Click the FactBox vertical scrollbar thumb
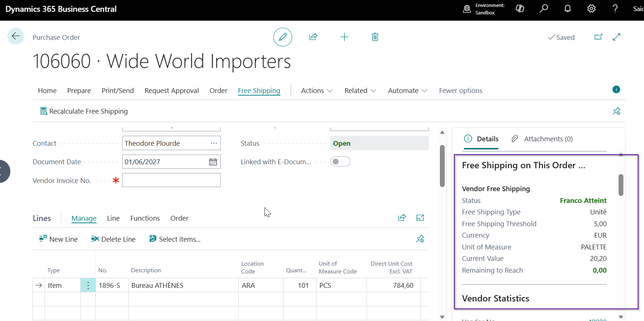Image resolution: width=644 pixels, height=321 pixels. click(x=621, y=185)
